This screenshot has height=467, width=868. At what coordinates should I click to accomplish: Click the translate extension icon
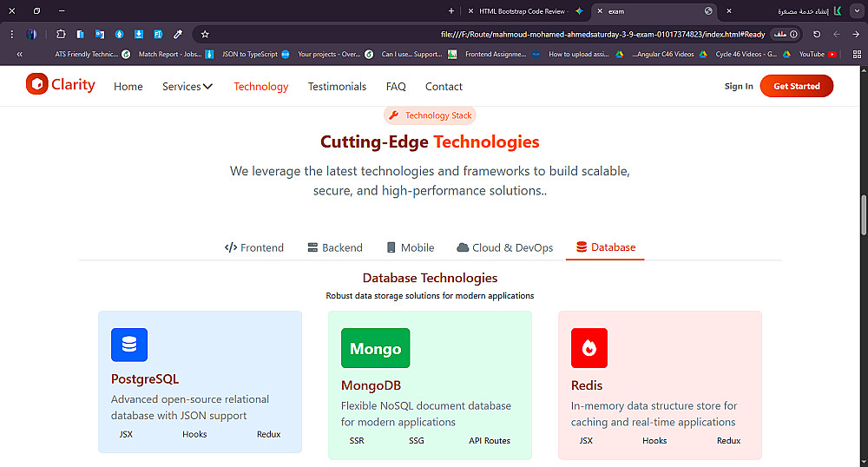pos(100,35)
